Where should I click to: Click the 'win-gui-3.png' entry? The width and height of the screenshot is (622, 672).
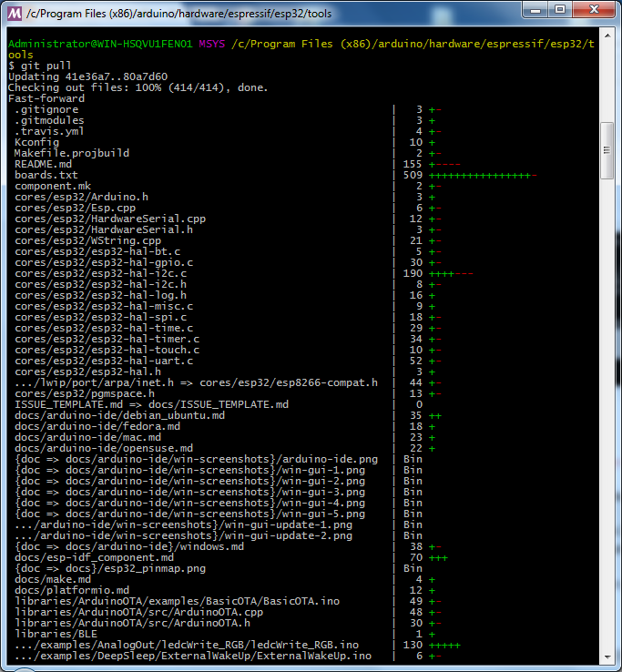click(x=190, y=492)
